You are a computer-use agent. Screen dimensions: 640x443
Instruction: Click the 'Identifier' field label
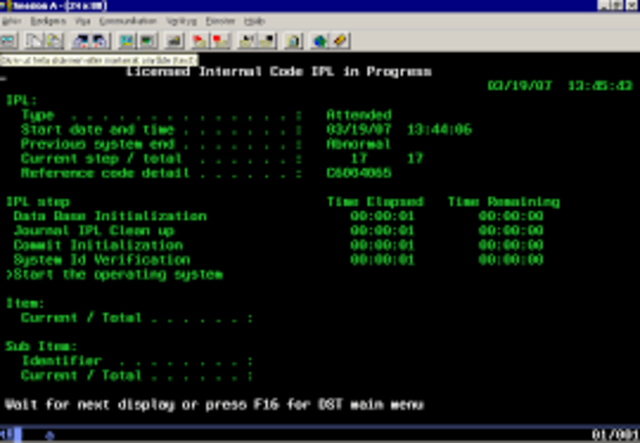(61, 361)
